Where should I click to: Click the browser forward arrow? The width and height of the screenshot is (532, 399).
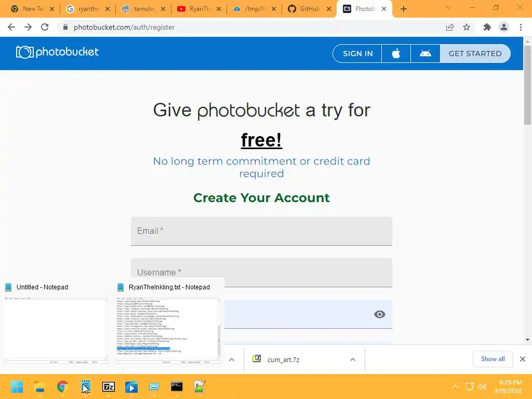point(28,27)
